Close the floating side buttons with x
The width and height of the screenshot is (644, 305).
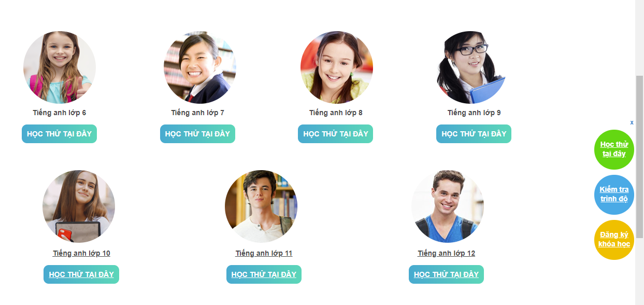coord(632,123)
